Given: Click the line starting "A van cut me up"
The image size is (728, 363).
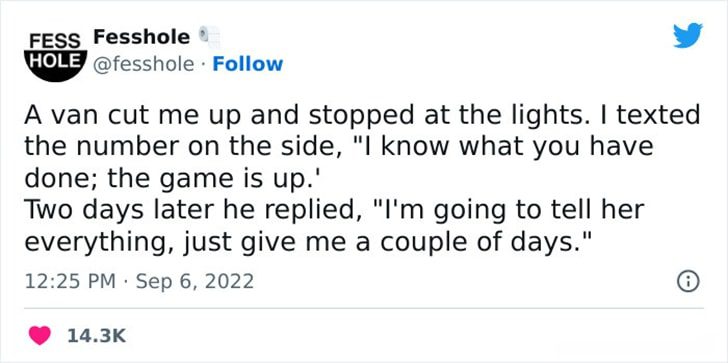Looking at the screenshot, I should tap(362, 116).
